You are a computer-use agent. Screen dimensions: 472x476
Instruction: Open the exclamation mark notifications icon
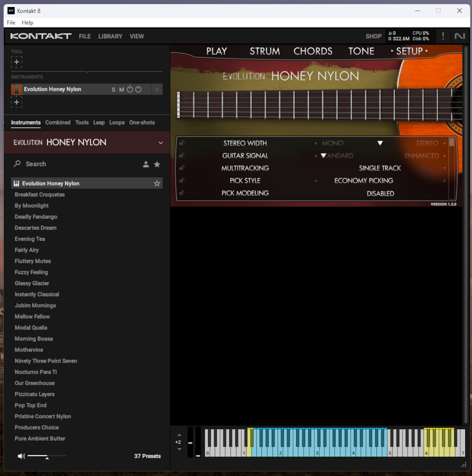pos(443,36)
